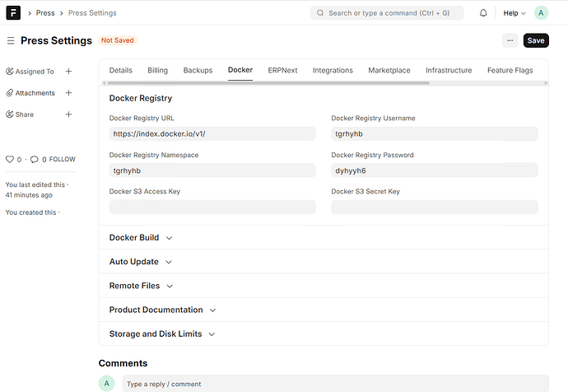This screenshot has width=568, height=392.
Task: Click the FOLLOW link in sidebar
Action: pos(62,160)
